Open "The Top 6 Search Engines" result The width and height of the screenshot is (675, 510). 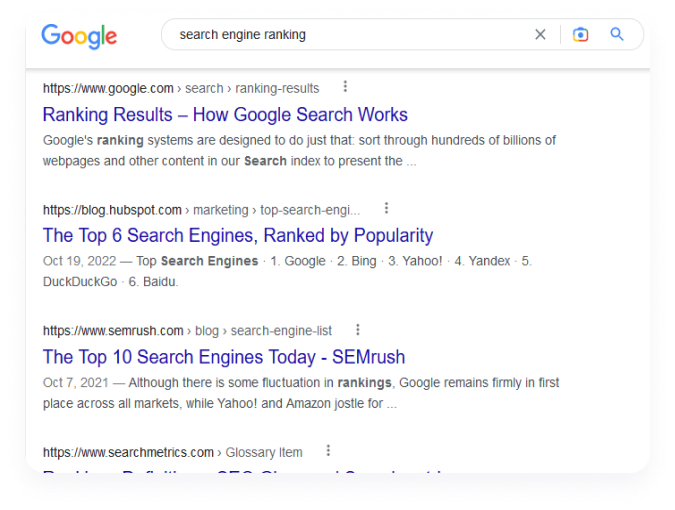click(x=238, y=236)
